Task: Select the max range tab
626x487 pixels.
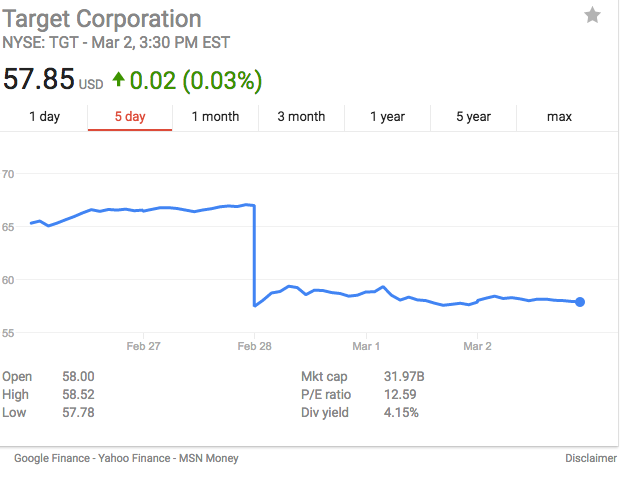Action: tap(559, 117)
